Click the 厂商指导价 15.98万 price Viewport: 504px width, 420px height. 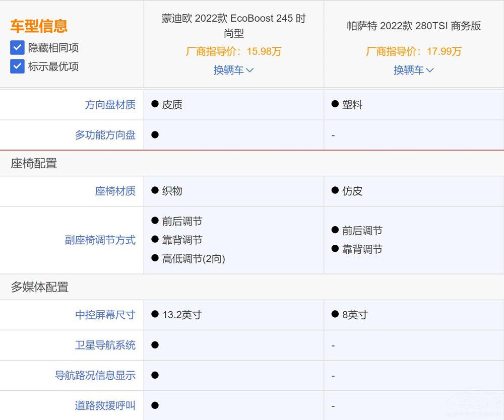tap(233, 51)
